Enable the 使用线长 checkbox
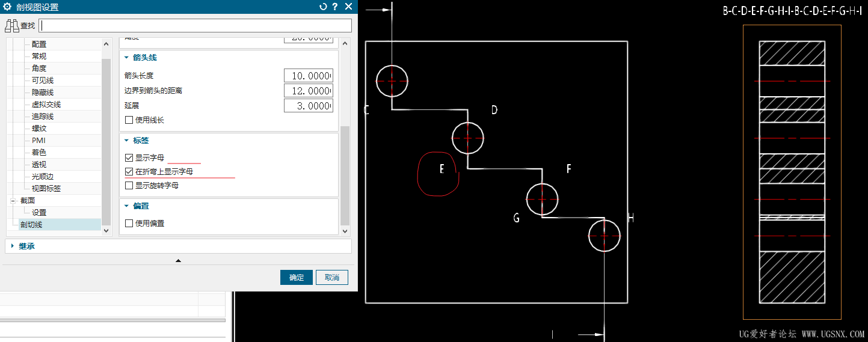 tap(129, 120)
